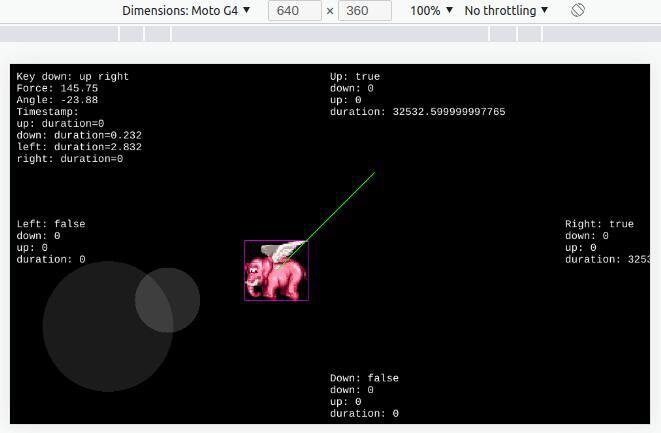The height and width of the screenshot is (433, 661).
Task: Click the Left: false status label
Action: (51, 223)
